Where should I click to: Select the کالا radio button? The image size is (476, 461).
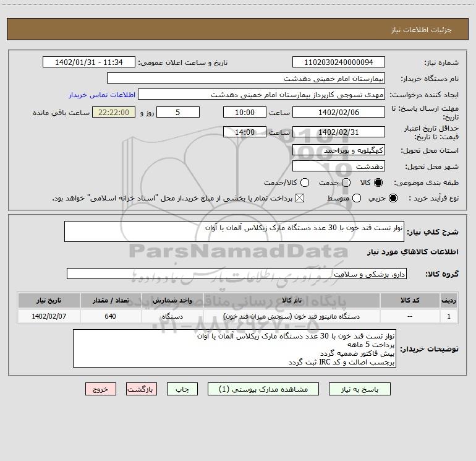[x=378, y=183]
